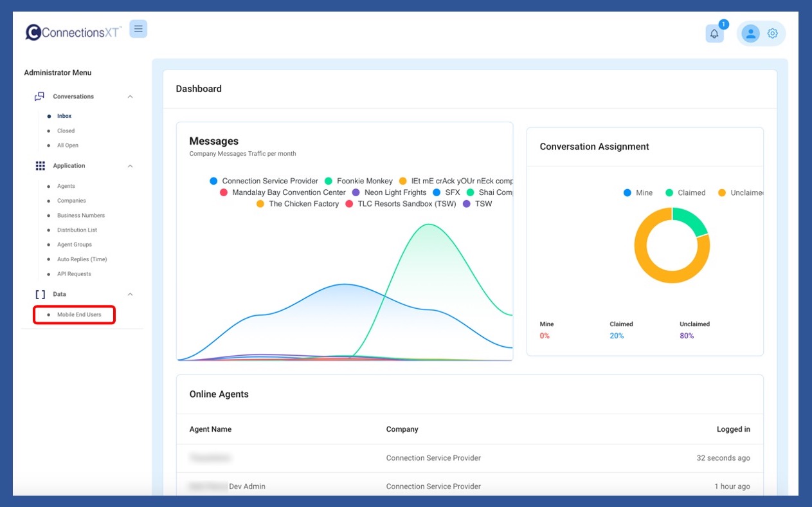Viewport: 812px width, 507px height.
Task: Click the Data brackets icon
Action: [x=40, y=294]
